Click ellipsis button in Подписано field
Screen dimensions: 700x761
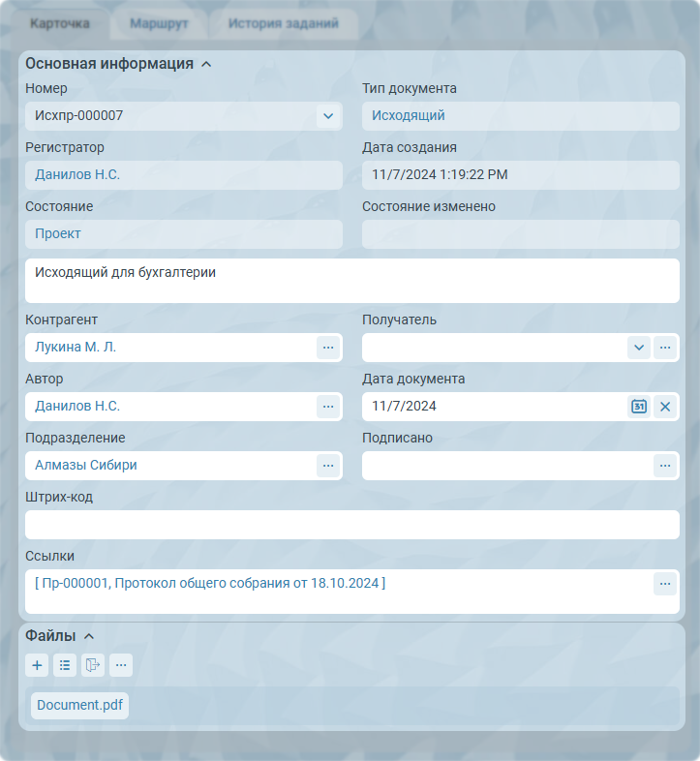click(x=665, y=466)
